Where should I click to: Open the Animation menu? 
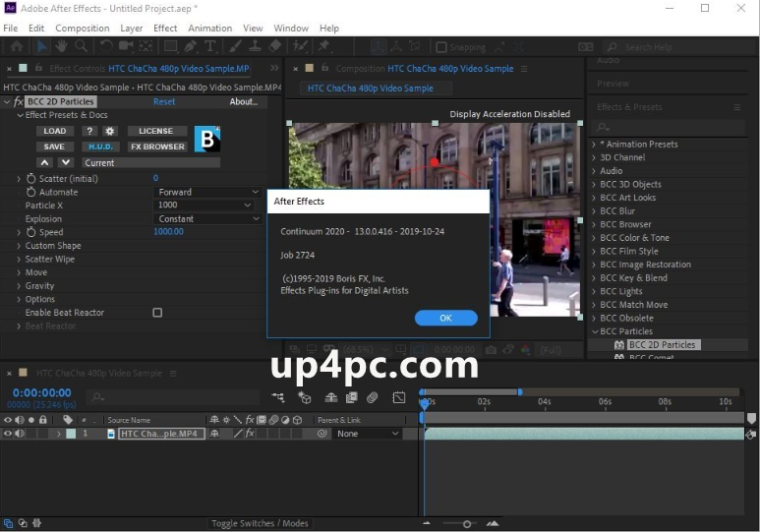(209, 29)
